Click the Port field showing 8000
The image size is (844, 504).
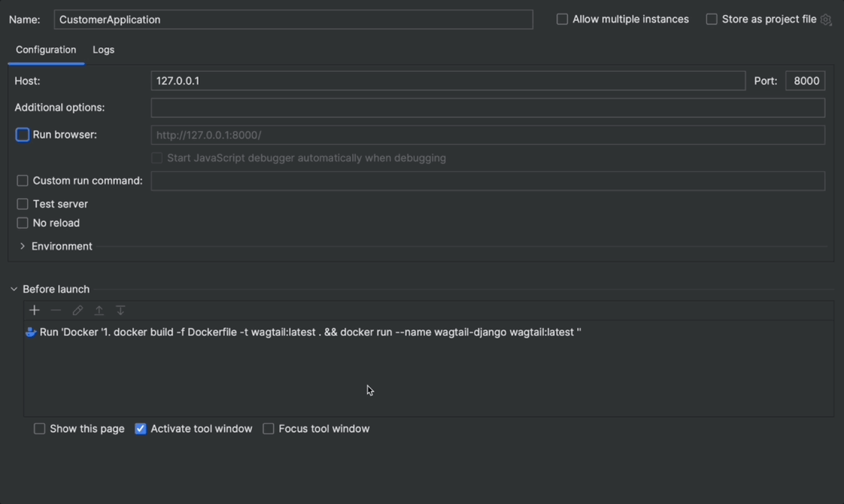pos(805,81)
